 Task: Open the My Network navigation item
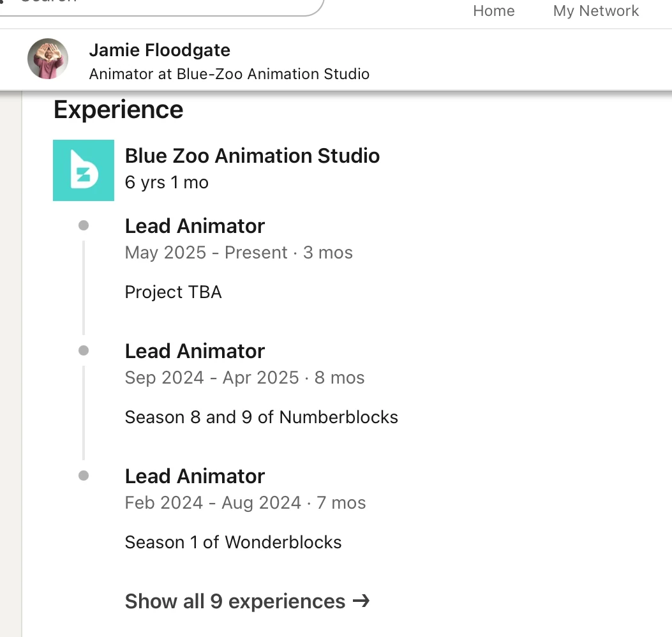pyautogui.click(x=596, y=11)
